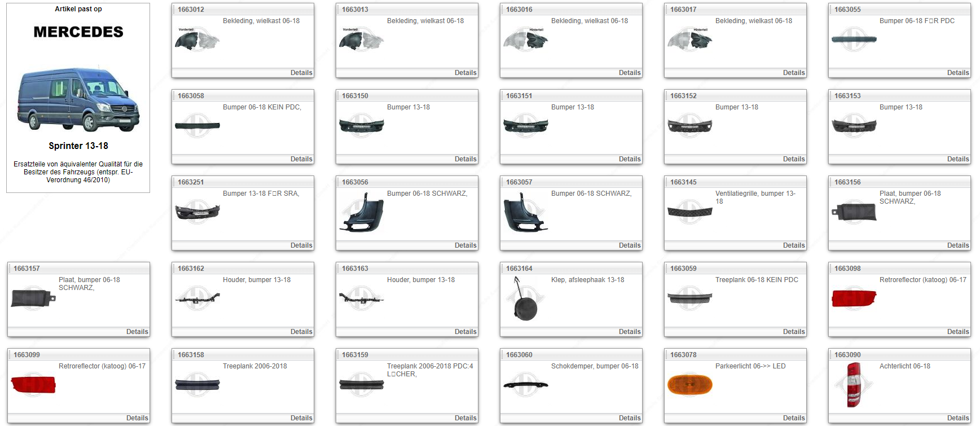Click the Mercedes Sprinter van image
This screenshot has height=426, width=980.
(78, 99)
